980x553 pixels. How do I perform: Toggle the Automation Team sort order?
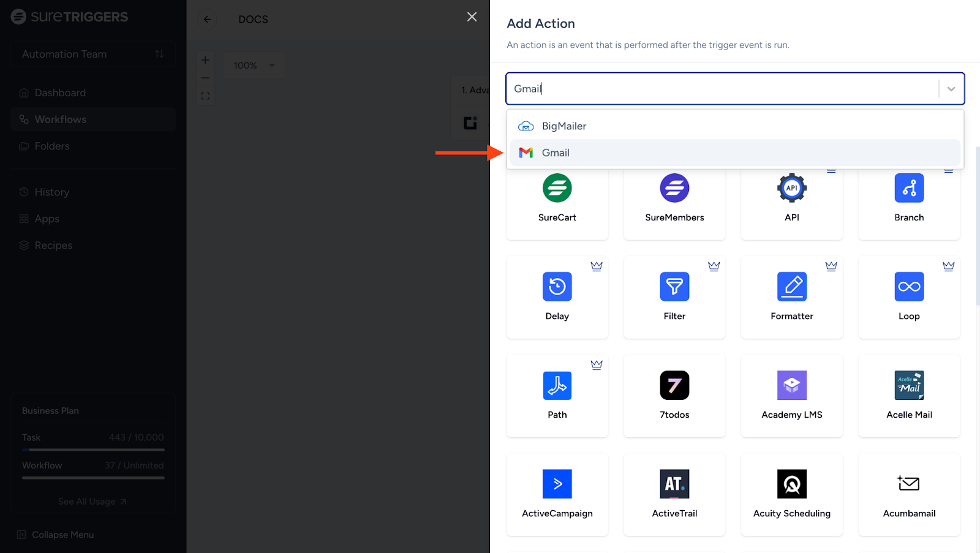[160, 54]
